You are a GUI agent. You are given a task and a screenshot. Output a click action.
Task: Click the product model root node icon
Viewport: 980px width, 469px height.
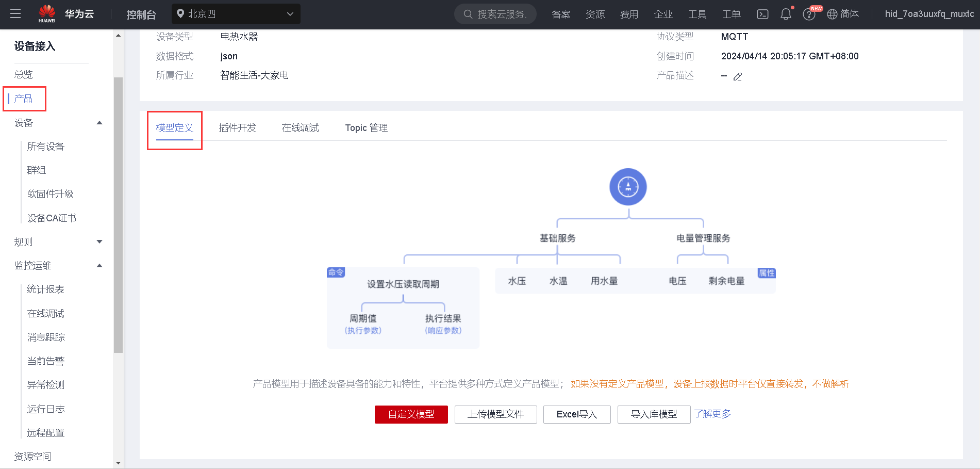tap(628, 187)
